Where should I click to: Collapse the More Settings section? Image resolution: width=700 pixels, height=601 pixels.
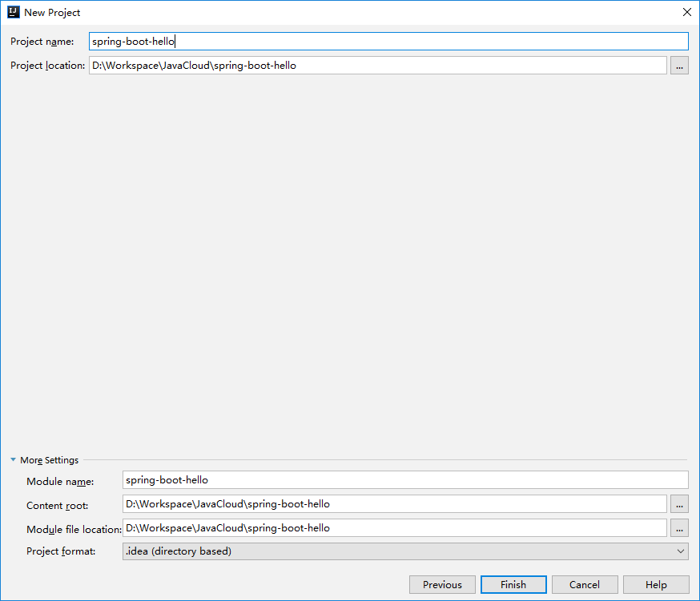[14, 460]
